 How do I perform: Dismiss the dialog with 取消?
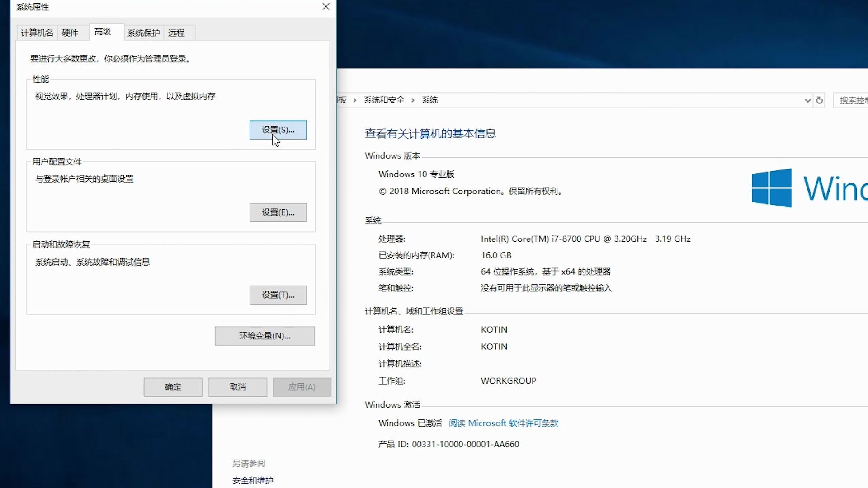pos(237,387)
